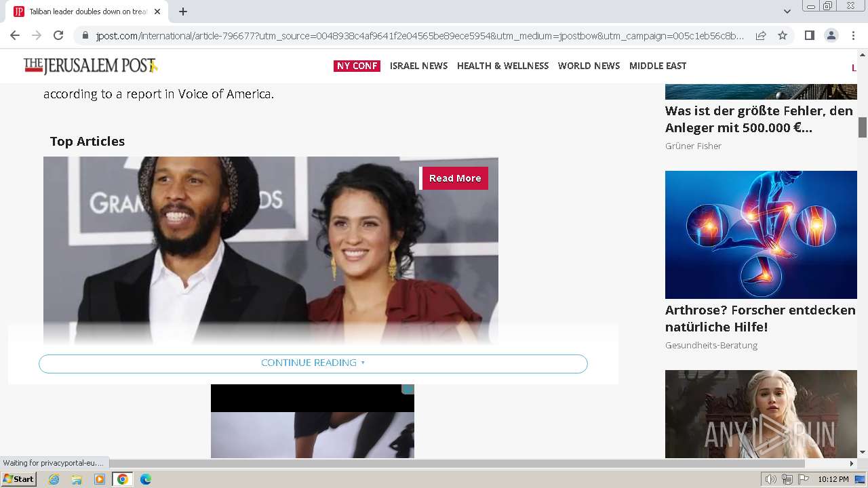The image size is (868, 488).
Task: Click the horizontal scrollbar right arrow
Action: 852,464
